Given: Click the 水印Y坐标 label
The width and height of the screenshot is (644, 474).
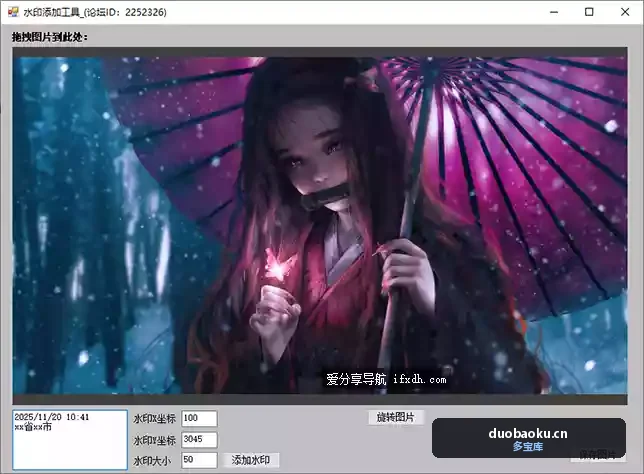Looking at the screenshot, I should coord(154,440).
